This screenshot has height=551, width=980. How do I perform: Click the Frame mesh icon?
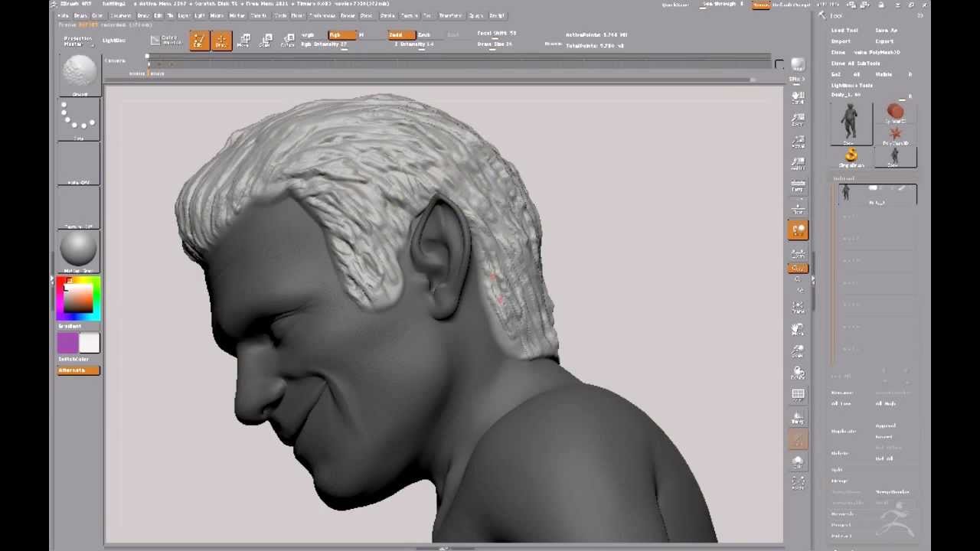coord(798,307)
